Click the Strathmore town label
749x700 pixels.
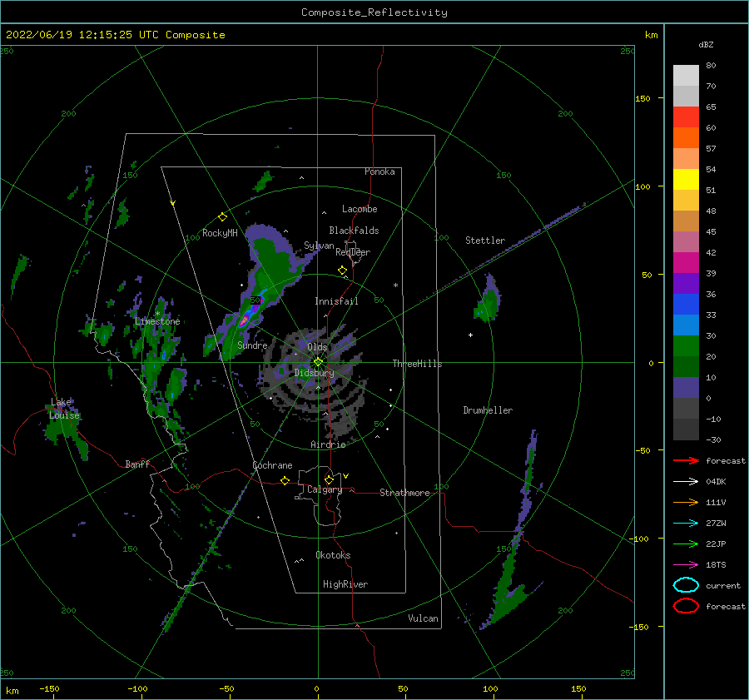click(x=404, y=493)
